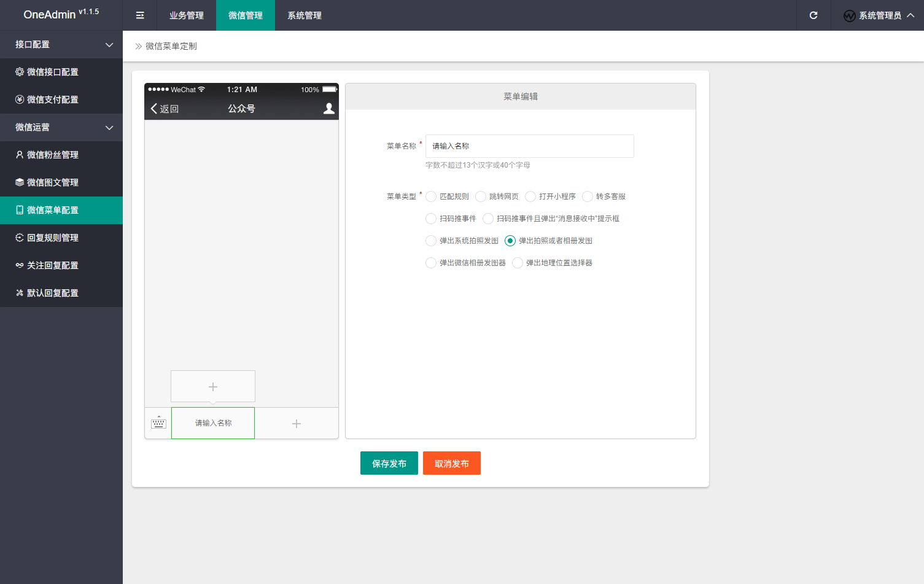Click the icon beside 回复规则管理
Screen dimensions: 924x584
point(20,238)
